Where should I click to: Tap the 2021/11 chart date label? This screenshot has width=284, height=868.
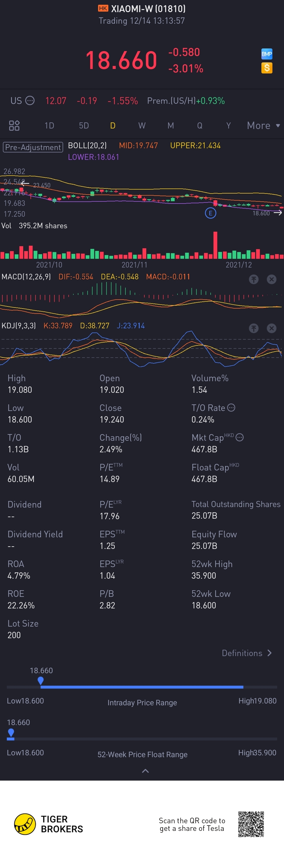pyautogui.click(x=135, y=265)
